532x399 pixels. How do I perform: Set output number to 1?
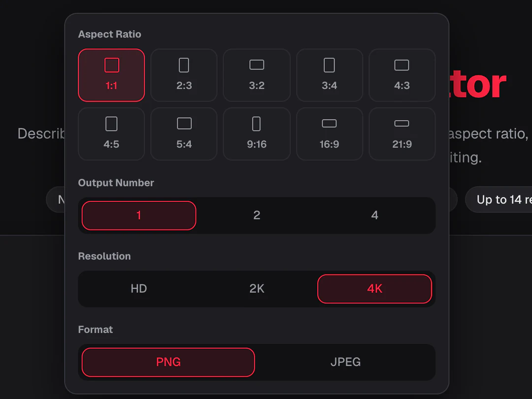pos(139,215)
